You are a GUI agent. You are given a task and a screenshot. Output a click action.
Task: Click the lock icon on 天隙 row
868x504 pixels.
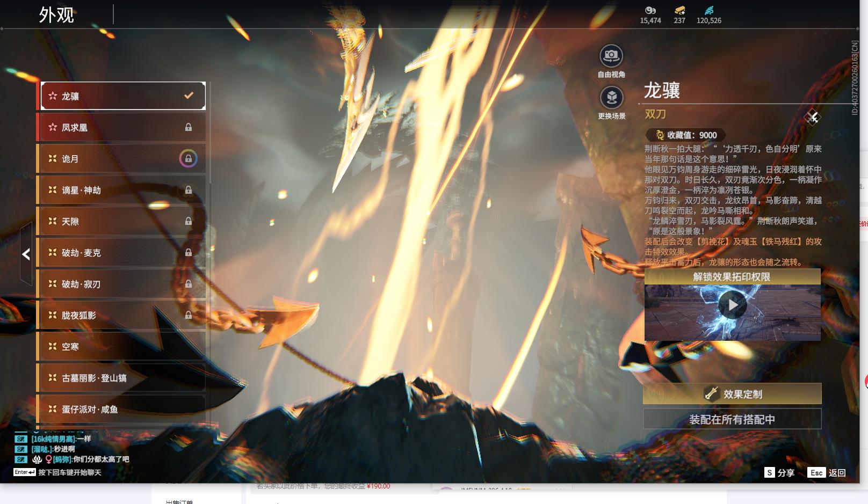click(x=188, y=221)
